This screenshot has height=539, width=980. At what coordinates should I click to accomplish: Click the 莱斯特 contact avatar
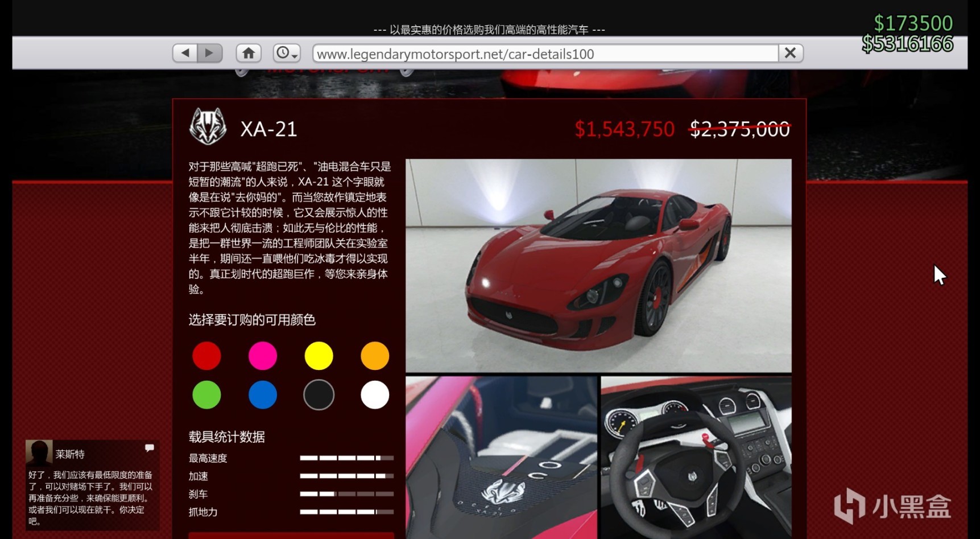tap(39, 453)
